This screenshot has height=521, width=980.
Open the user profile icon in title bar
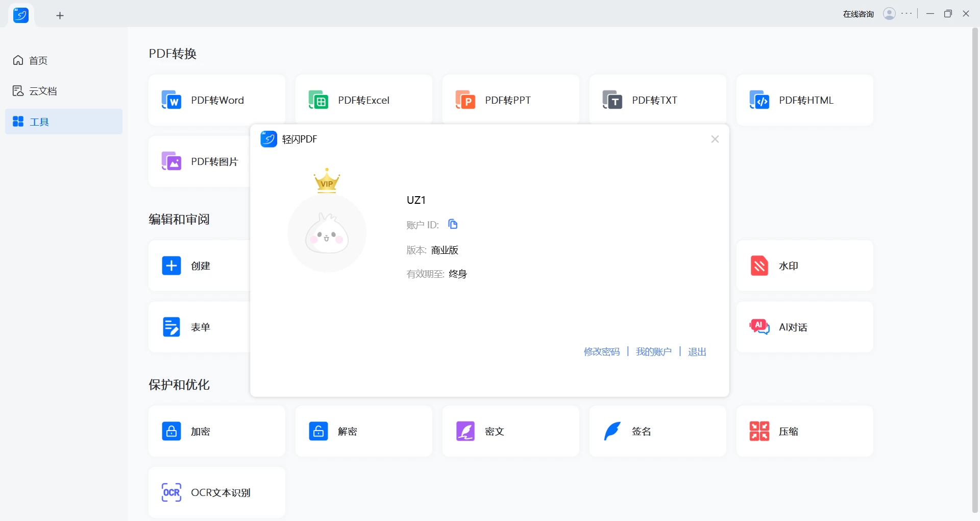889,14
